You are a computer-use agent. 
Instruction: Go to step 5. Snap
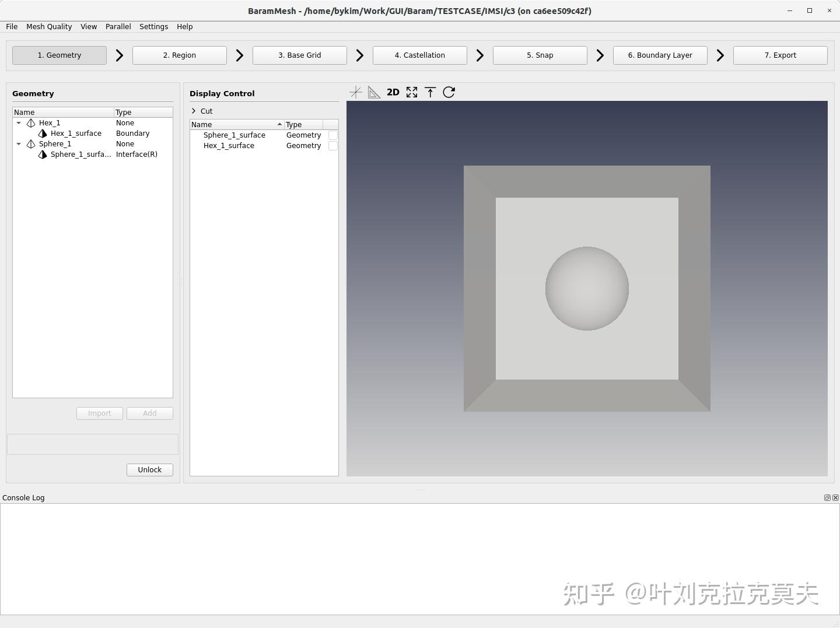point(540,55)
